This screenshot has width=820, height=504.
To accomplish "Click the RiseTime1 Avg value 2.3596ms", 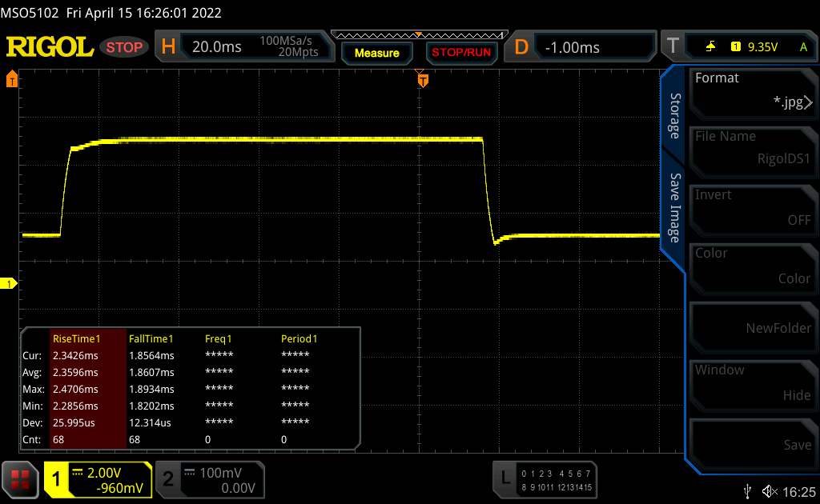I will [x=75, y=372].
